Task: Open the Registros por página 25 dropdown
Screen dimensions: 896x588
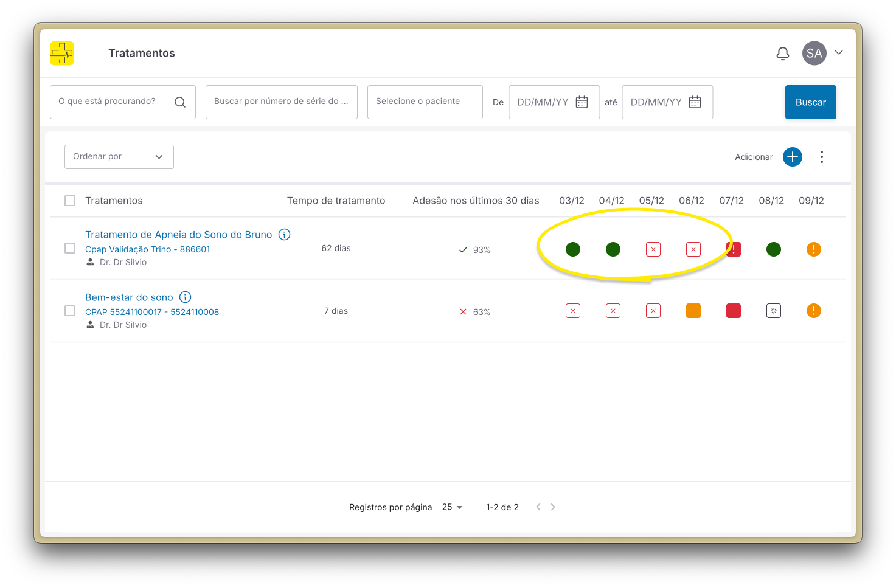Action: 452,507
